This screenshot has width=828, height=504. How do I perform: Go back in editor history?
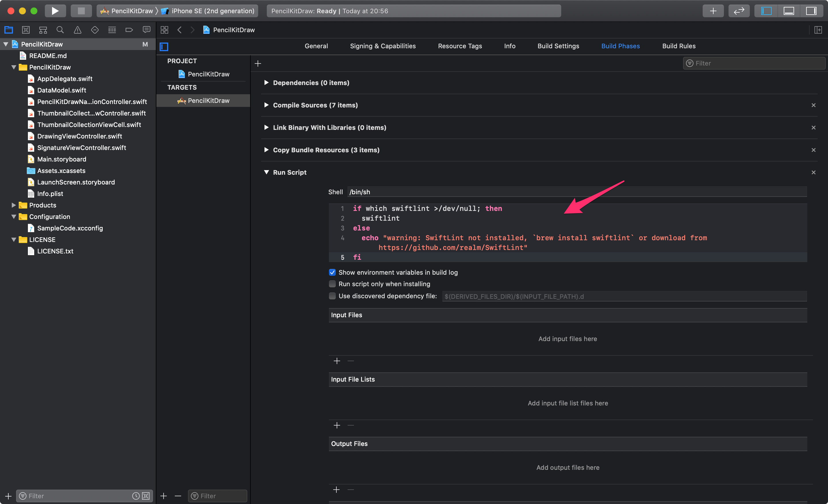179,30
